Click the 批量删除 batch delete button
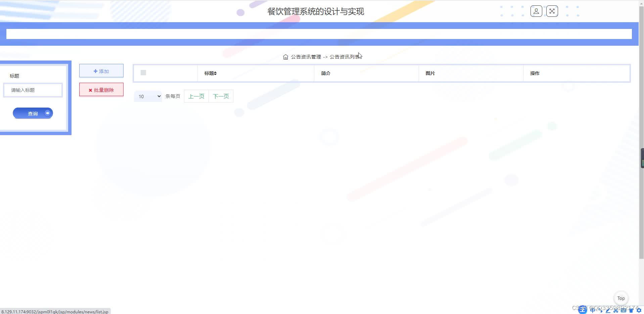This screenshot has width=644, height=314. (x=101, y=90)
